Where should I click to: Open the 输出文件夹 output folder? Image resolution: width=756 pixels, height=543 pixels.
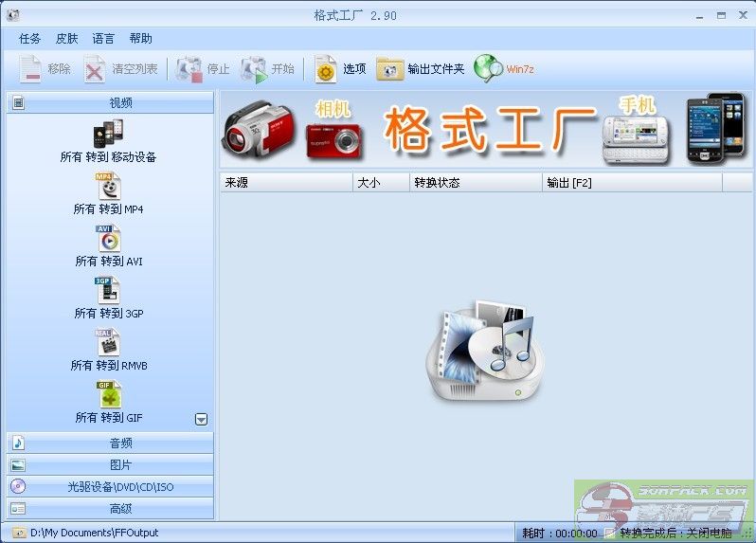(390, 69)
